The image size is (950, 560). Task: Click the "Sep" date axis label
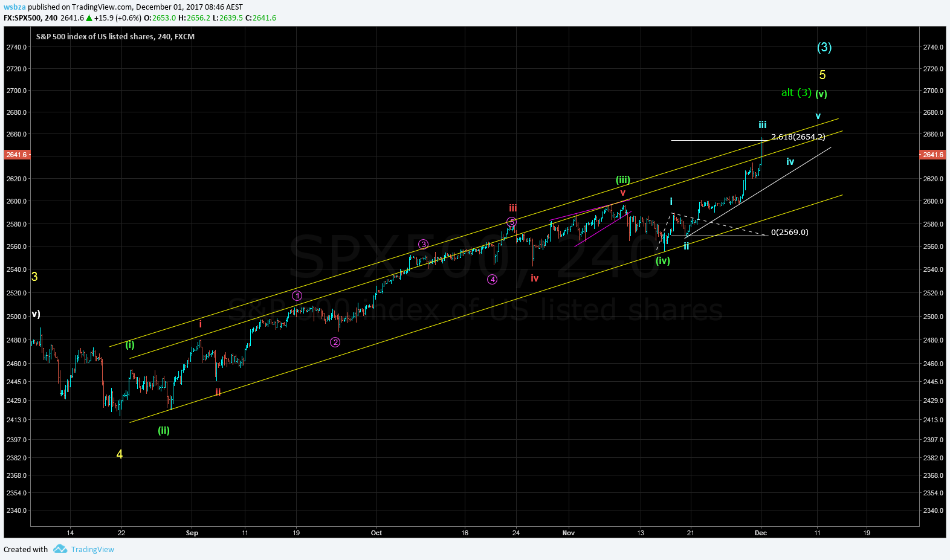point(192,533)
